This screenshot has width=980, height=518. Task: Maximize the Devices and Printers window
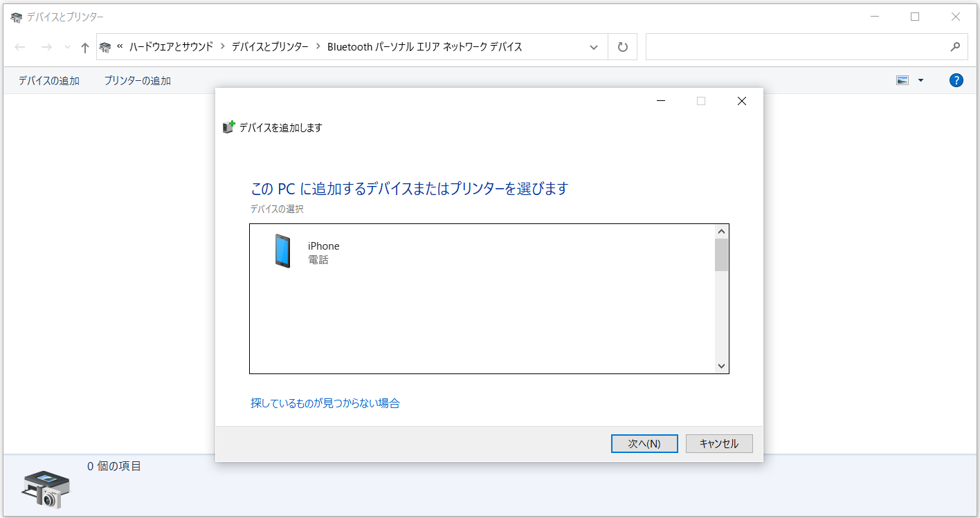[915, 17]
